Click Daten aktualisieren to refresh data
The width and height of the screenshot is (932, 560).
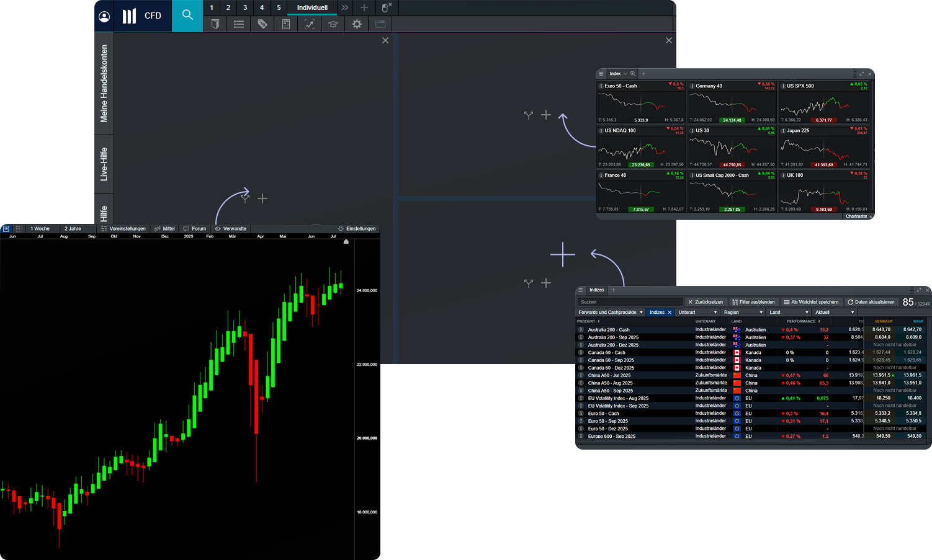click(871, 302)
